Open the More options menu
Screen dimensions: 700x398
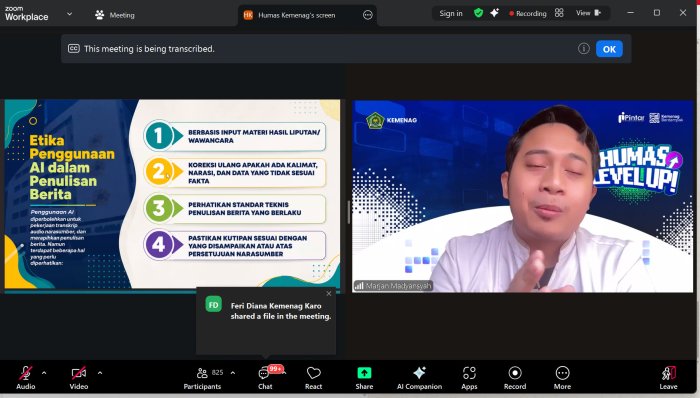coord(562,378)
